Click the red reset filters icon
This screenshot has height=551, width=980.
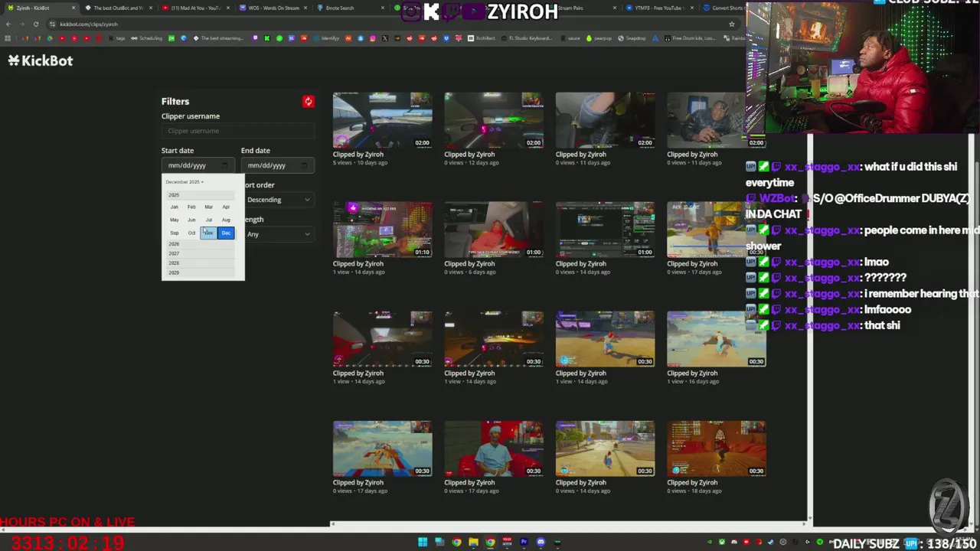coord(308,101)
